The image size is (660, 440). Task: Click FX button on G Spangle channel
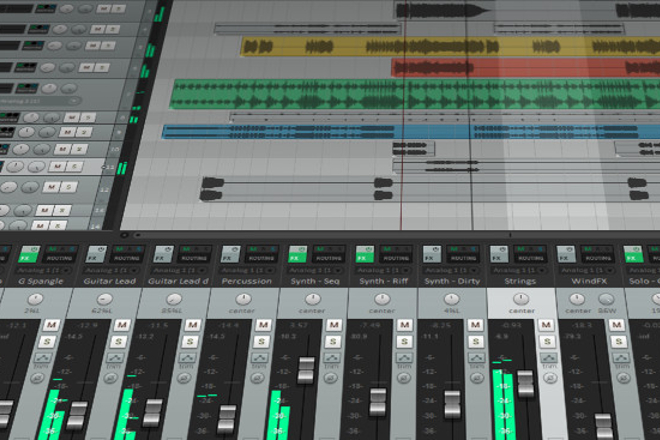(26, 258)
